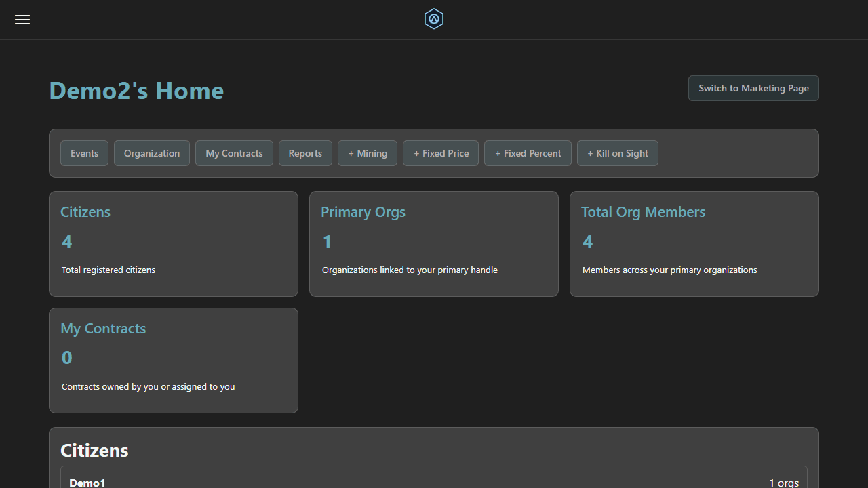Open the Events section
This screenshot has width=868, height=488.
tap(84, 153)
